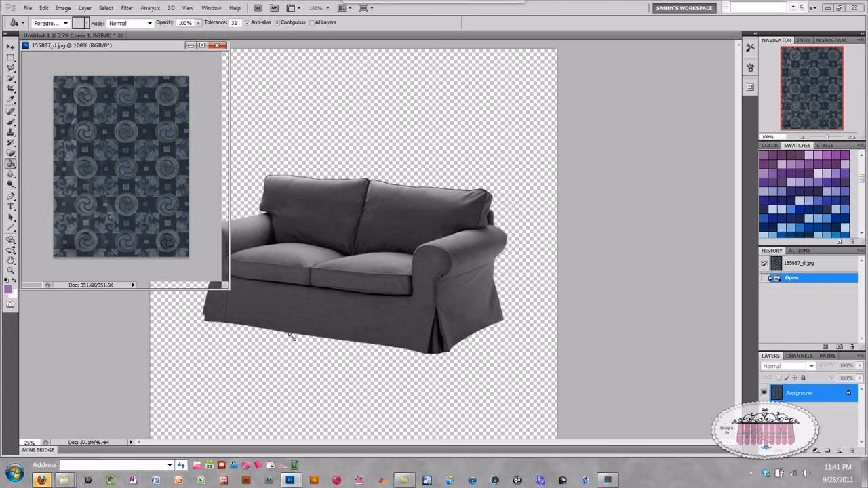Open the blending Mode dropdown
The height and width of the screenshot is (488, 868).
[149, 22]
